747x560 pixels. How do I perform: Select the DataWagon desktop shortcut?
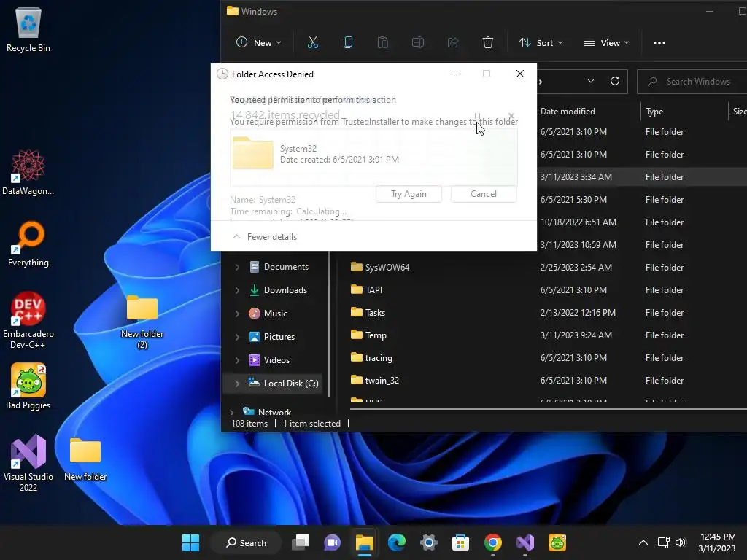point(28,172)
